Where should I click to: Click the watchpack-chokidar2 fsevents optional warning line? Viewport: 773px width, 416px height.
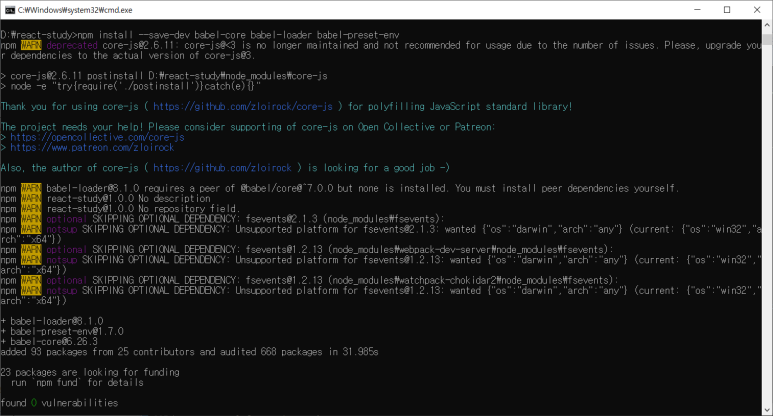tap(310, 280)
